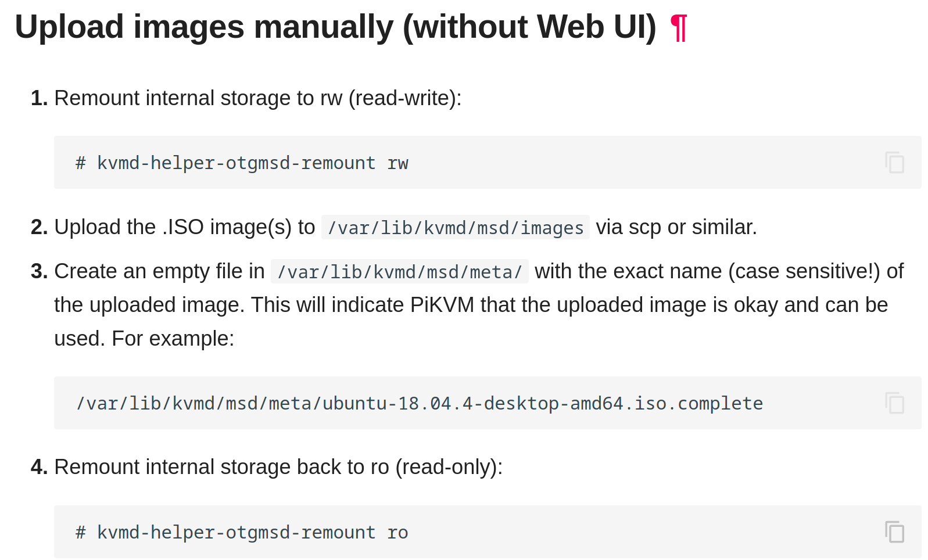
Task: Click the pilcrow permalink beside the heading
Action: pos(678,27)
